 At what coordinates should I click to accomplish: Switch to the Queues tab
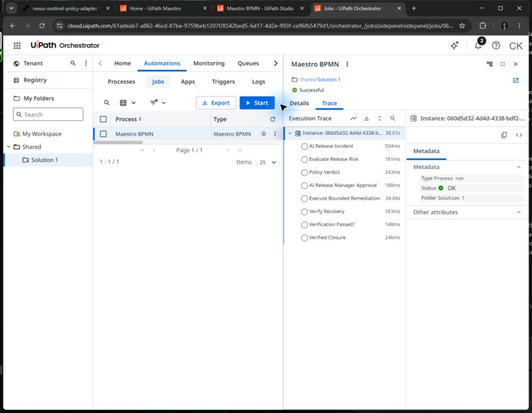click(248, 63)
